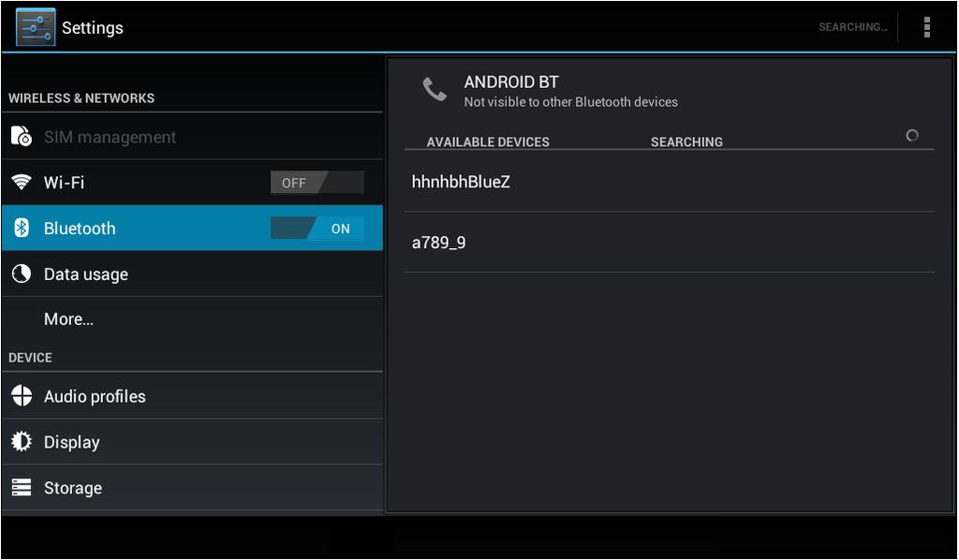Click the Settings app icon
The height and width of the screenshot is (560, 959).
[36, 27]
